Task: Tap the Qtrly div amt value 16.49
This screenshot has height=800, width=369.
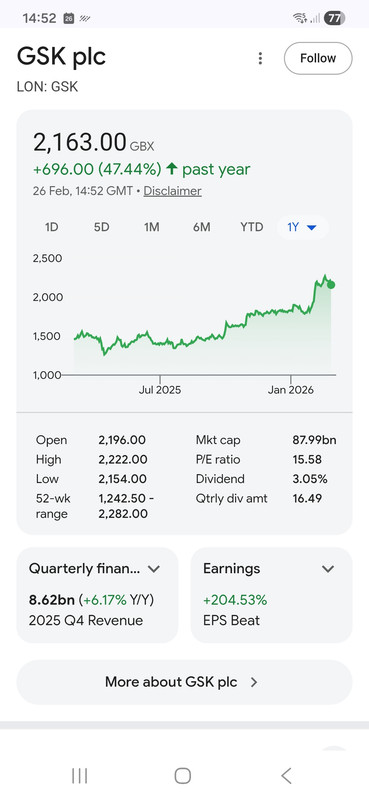Action: pyautogui.click(x=307, y=498)
